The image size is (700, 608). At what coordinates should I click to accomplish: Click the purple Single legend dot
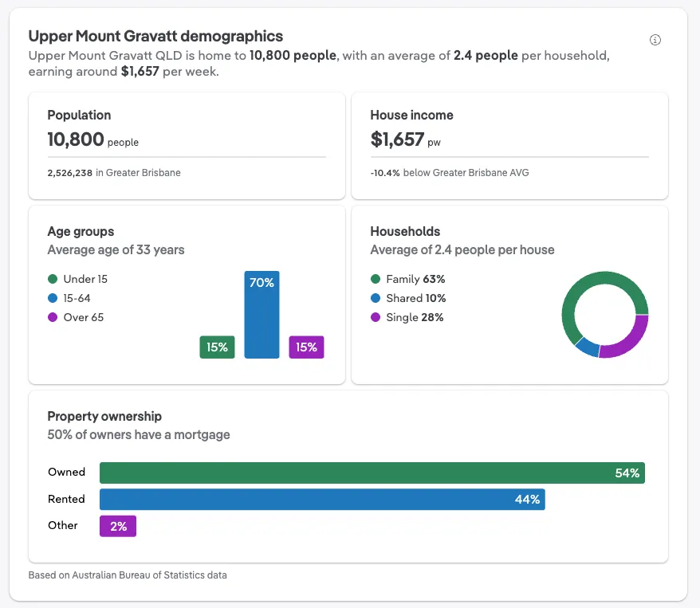(x=376, y=317)
